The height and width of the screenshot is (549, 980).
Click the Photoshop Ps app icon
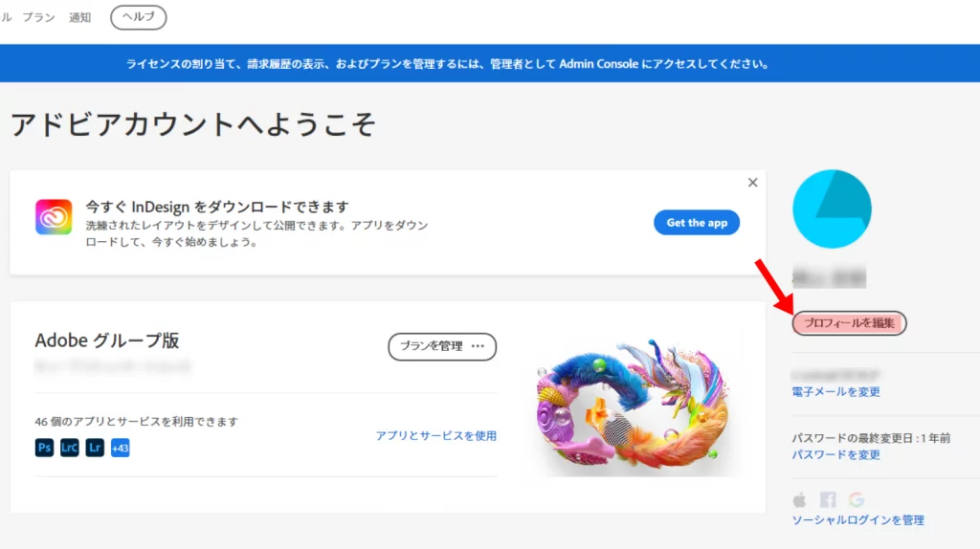[44, 448]
